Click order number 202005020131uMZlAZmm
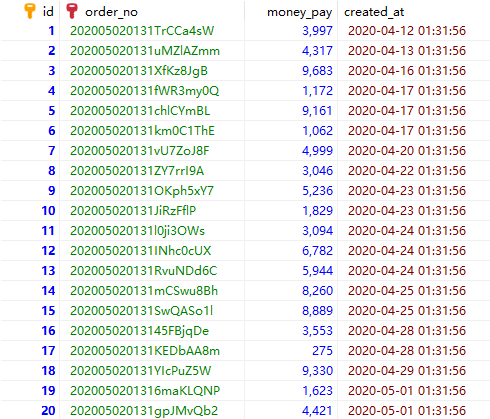The image size is (490, 419). pyautogui.click(x=145, y=51)
